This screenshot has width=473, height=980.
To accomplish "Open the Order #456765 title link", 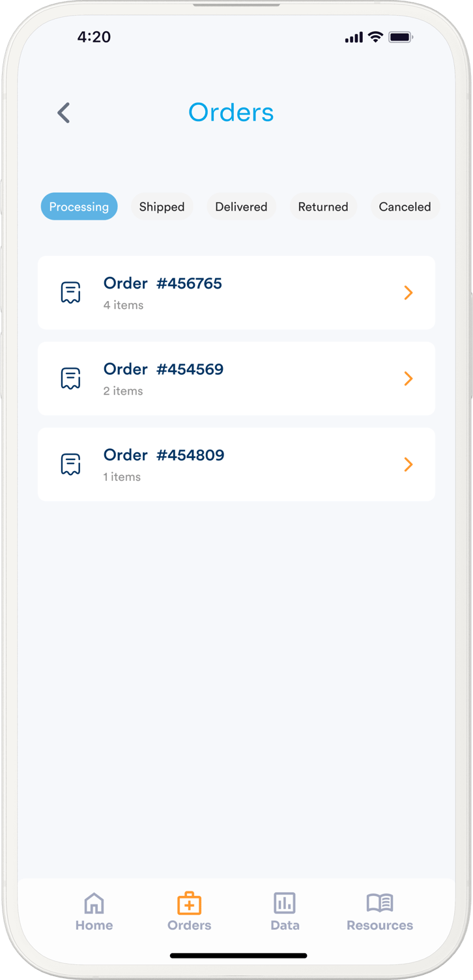I will pyautogui.click(x=163, y=283).
